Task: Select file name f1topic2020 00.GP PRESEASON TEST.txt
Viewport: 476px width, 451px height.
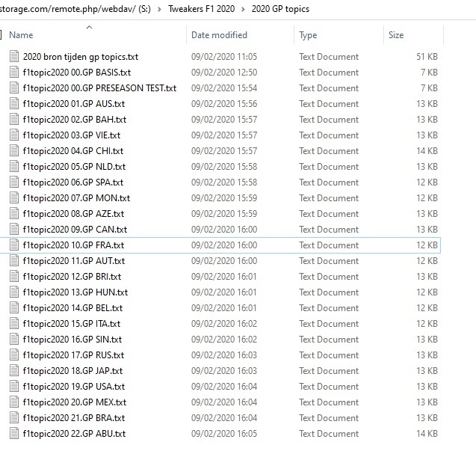Action: pos(99,88)
